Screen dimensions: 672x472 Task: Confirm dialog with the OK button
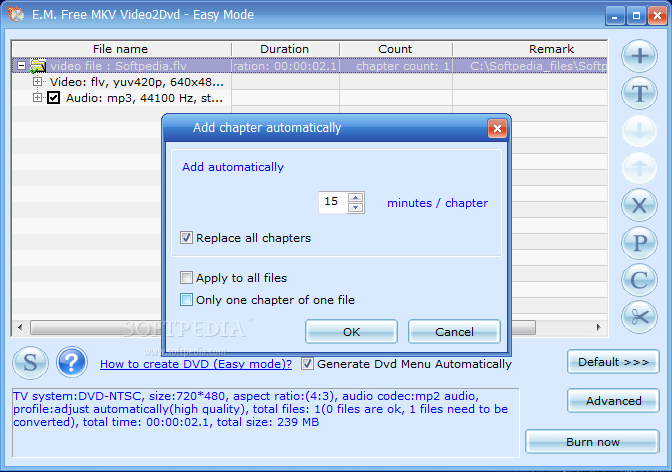[351, 332]
